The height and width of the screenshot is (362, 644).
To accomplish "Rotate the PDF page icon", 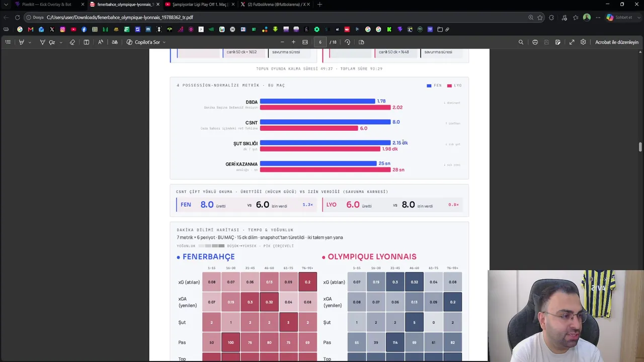I will point(348,42).
